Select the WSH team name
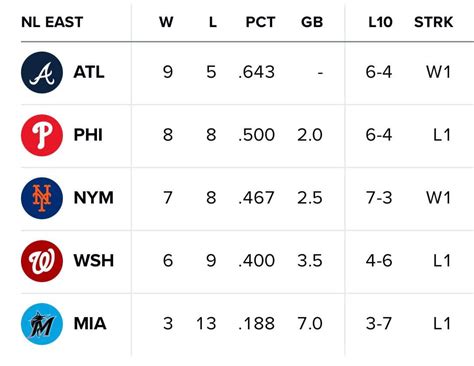 (94, 261)
